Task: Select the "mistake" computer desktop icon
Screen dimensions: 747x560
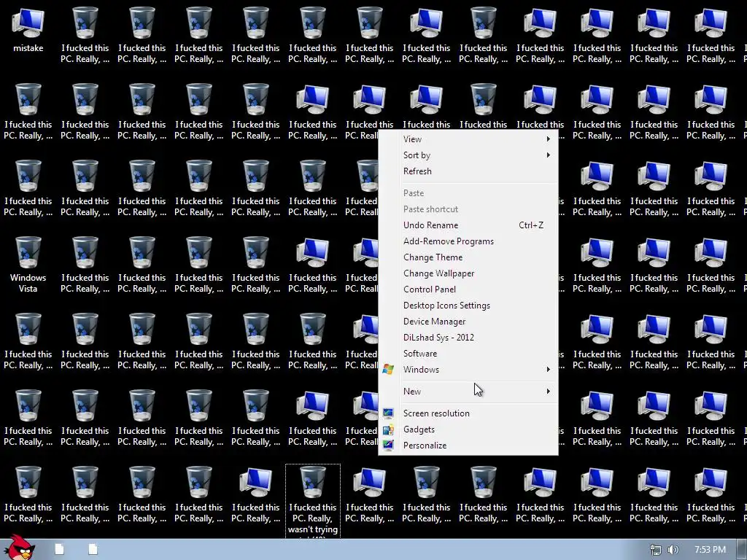Action: coord(28,29)
